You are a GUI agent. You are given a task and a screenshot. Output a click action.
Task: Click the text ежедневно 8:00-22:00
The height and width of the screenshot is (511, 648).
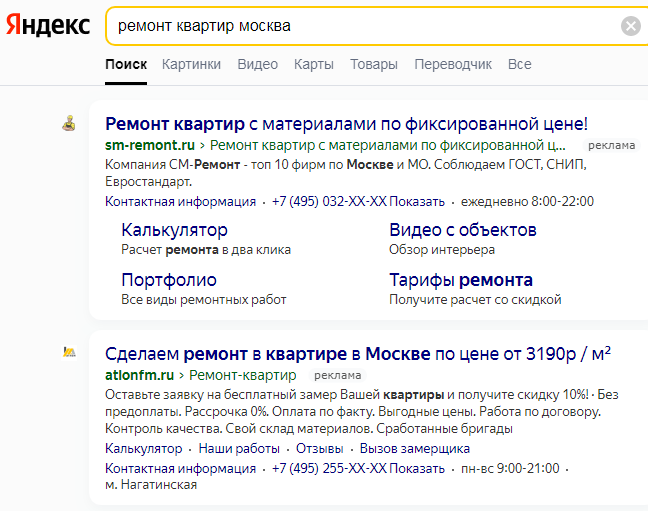527,201
